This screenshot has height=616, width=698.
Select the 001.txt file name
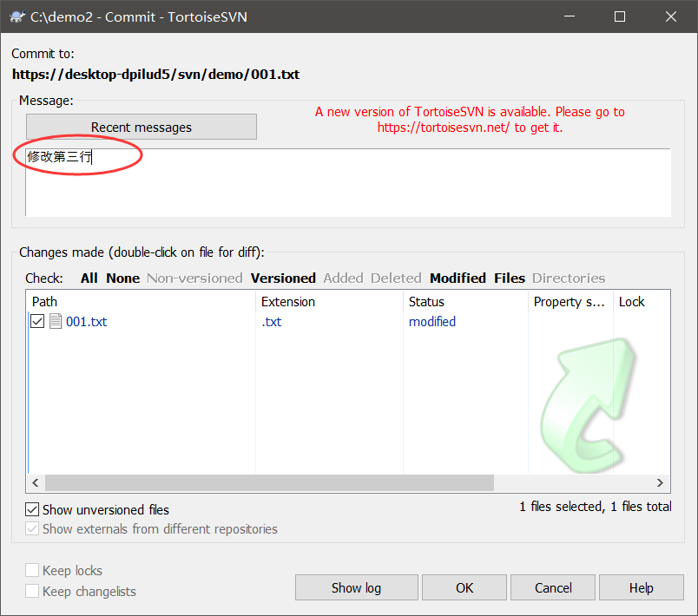coord(86,321)
